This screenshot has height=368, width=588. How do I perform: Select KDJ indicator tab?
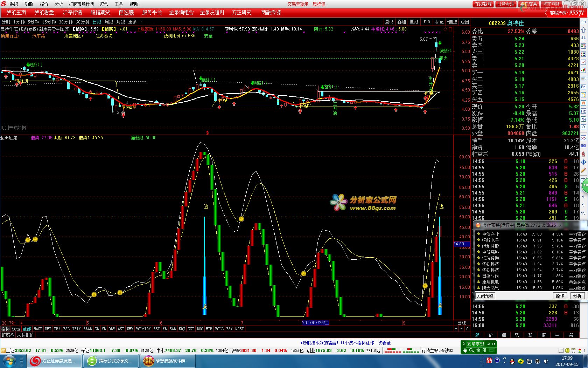(182, 329)
